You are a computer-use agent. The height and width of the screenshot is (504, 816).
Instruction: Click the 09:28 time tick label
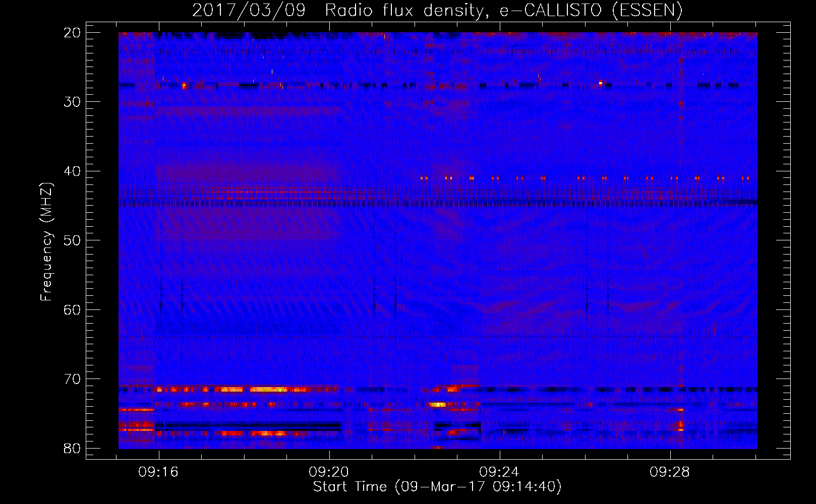(x=670, y=472)
